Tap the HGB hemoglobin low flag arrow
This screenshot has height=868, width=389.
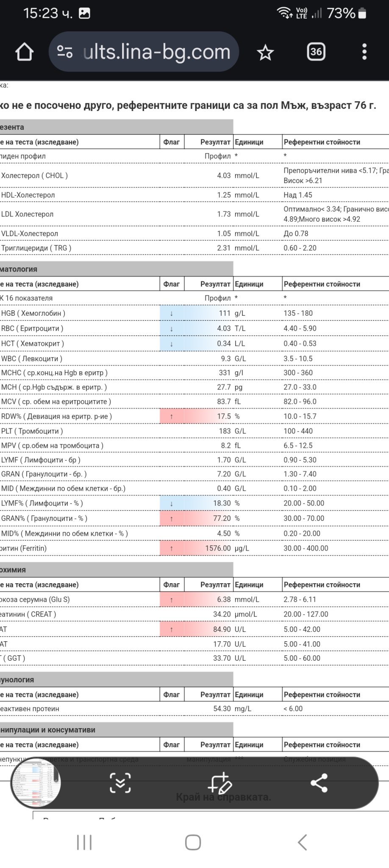tap(171, 314)
